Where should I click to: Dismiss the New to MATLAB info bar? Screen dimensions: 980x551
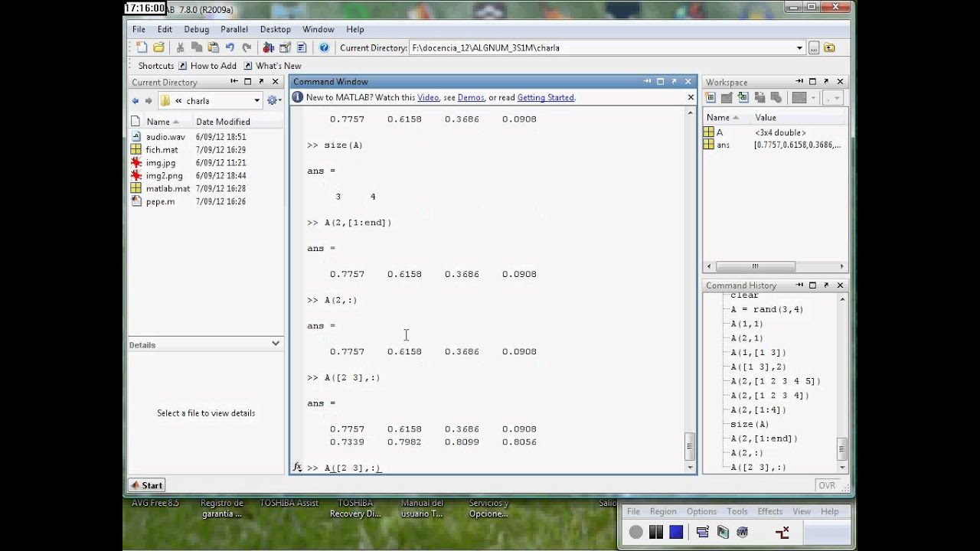click(691, 97)
